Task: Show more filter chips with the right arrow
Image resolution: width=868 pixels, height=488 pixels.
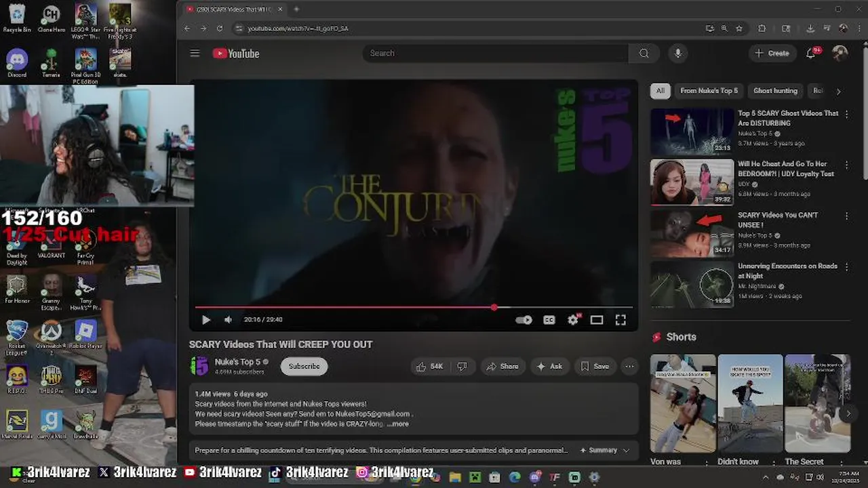Action: 838,91
